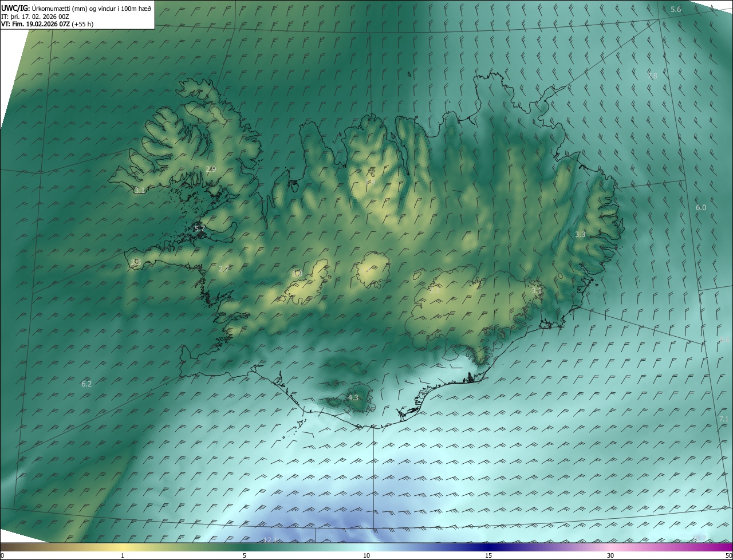This screenshot has height=560, width=733.
Task: Click the faint 12.1 value above the colorbar
Action: coord(270,540)
